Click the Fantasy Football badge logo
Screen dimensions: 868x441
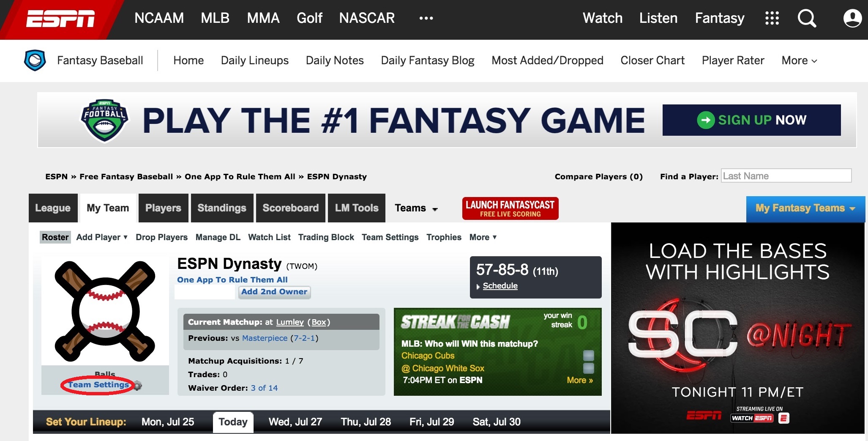coord(104,121)
